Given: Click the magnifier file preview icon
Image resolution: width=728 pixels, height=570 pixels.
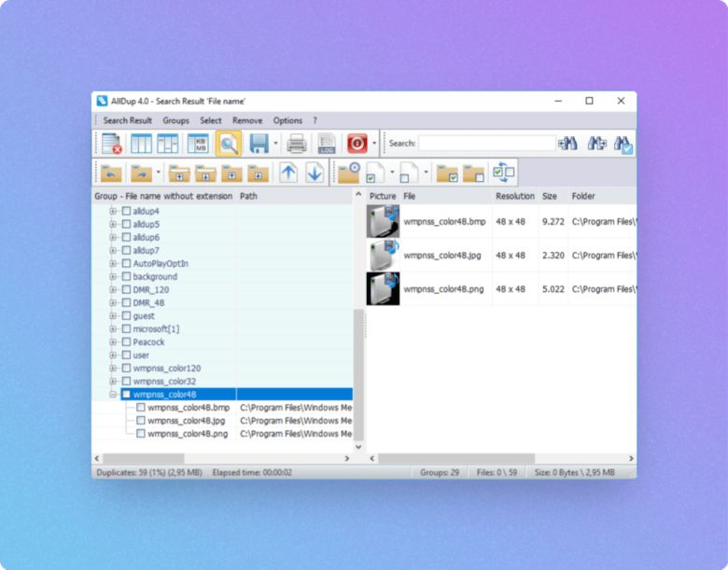Looking at the screenshot, I should [229, 144].
